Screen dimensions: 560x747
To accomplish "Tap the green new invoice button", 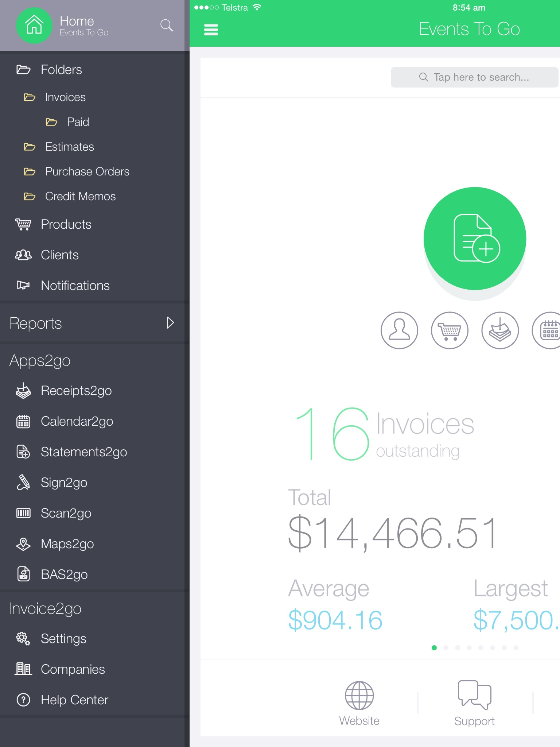I will coord(475,239).
